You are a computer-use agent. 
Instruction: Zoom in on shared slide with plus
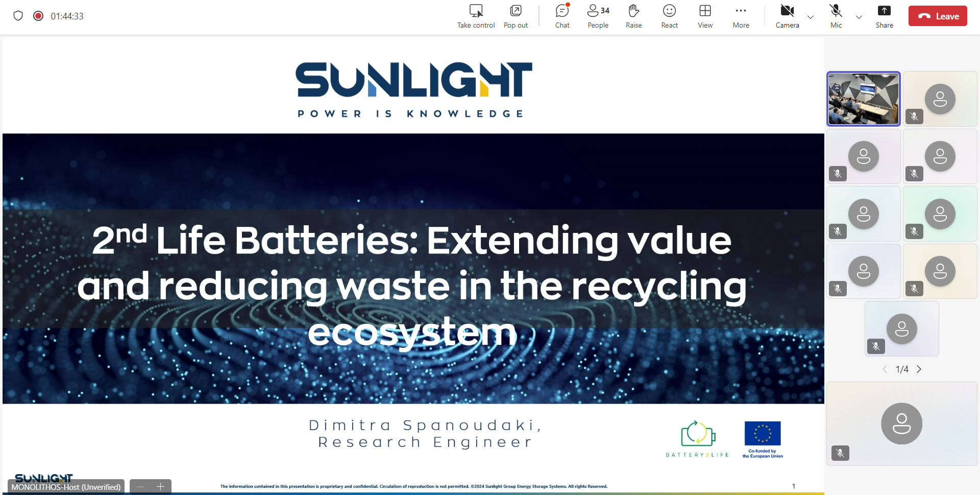tap(160, 487)
